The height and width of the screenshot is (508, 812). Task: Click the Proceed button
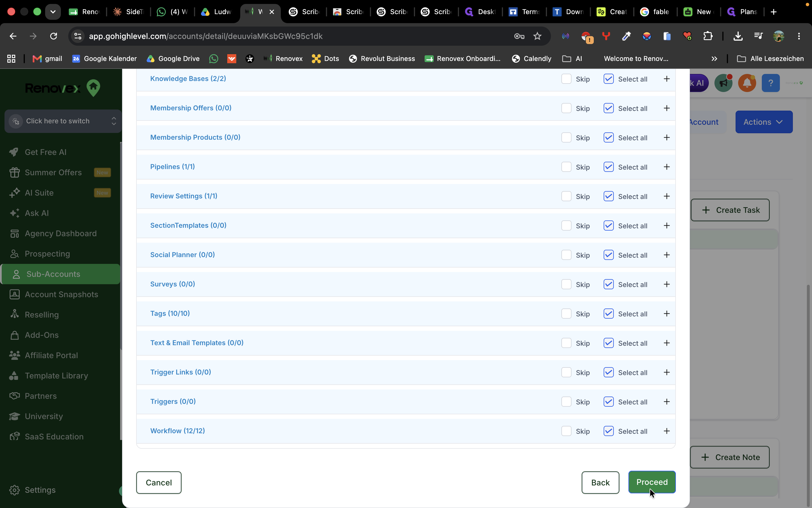pos(652,482)
